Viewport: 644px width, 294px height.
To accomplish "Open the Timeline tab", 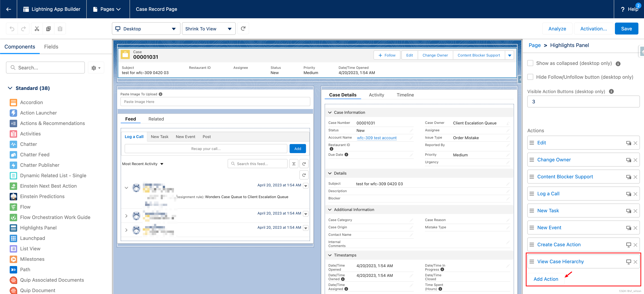I will tap(405, 95).
